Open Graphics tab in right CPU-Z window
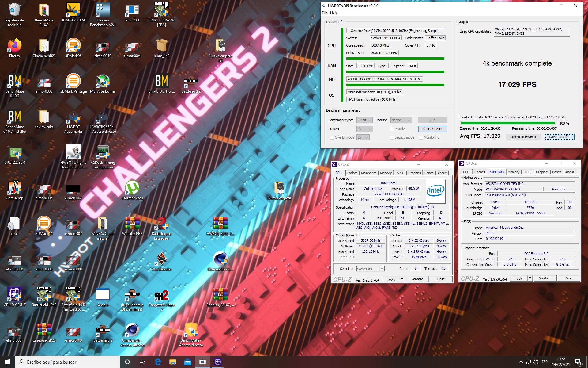Viewport: 588px width, 368px height. (x=542, y=172)
